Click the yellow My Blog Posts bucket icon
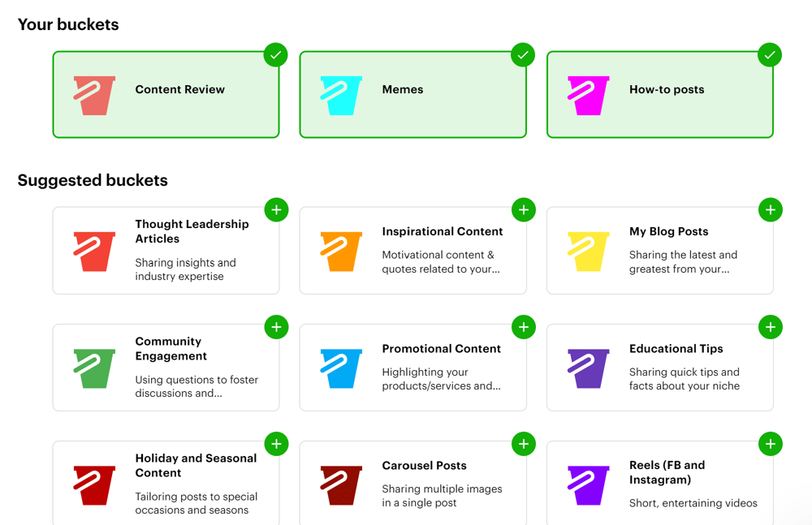 [588, 252]
